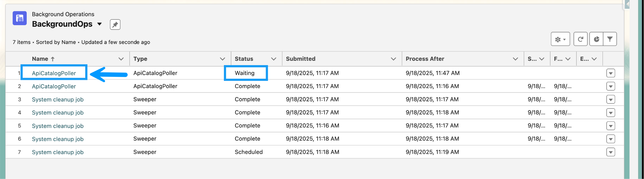Open the Submitted column options chevron
Image resolution: width=644 pixels, height=179 pixels.
click(x=393, y=59)
